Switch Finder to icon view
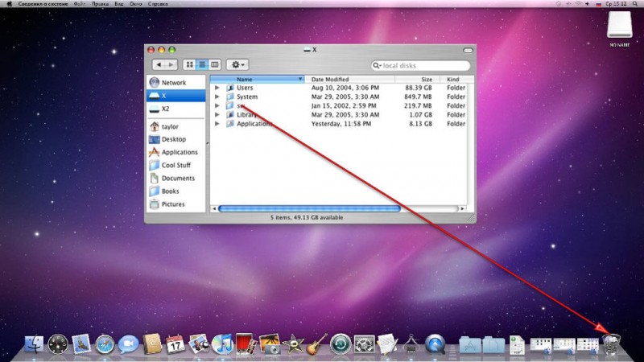The width and height of the screenshot is (644, 362). [189, 64]
